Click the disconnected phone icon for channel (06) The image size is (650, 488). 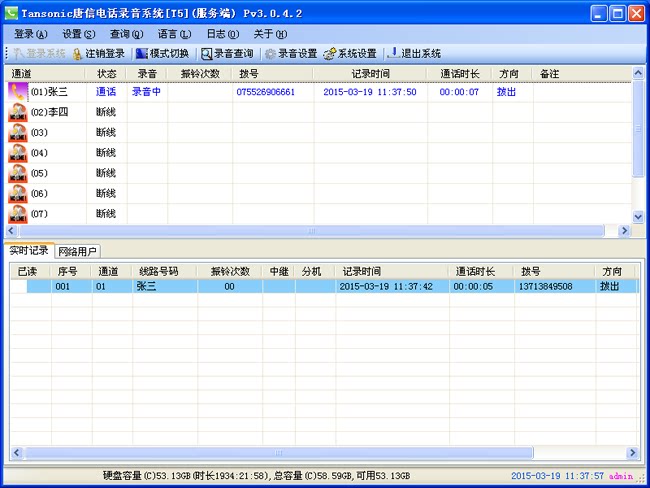(18, 194)
